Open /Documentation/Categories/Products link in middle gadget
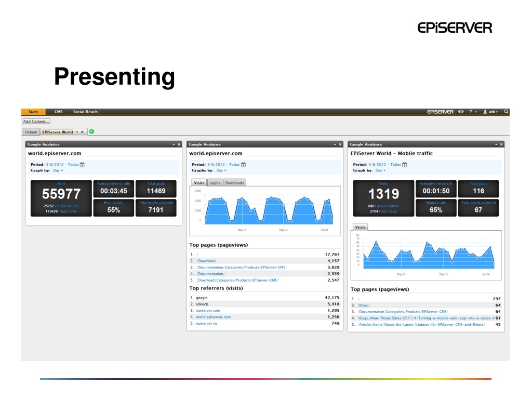 pyautogui.click(x=242, y=268)
